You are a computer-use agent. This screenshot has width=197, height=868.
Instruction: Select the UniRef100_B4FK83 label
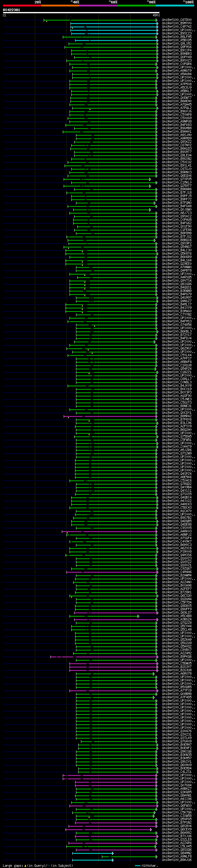[176, 125]
